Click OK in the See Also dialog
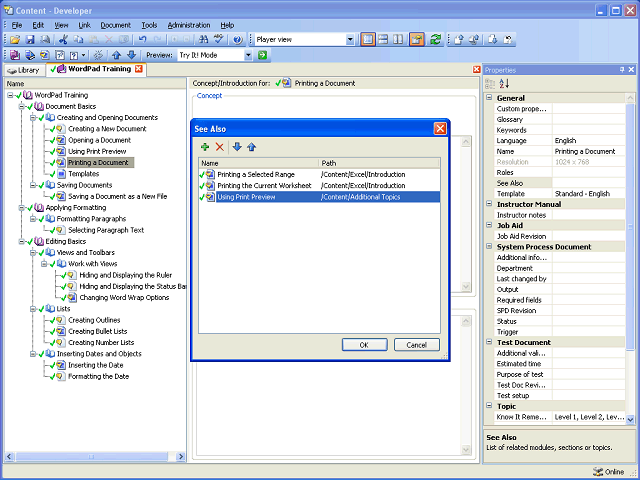 [x=364, y=345]
